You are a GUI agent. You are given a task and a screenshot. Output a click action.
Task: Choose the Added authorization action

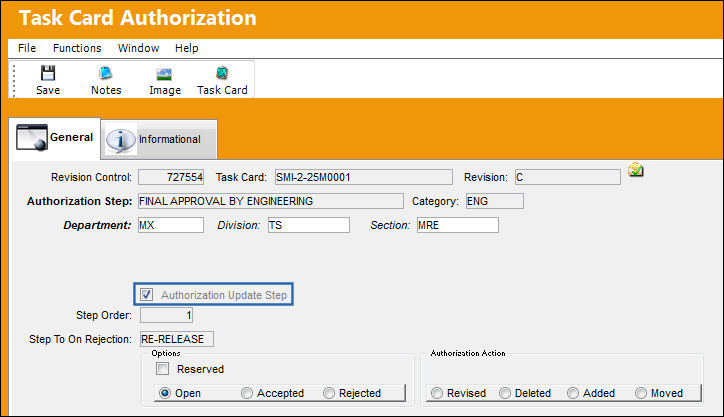(573, 393)
